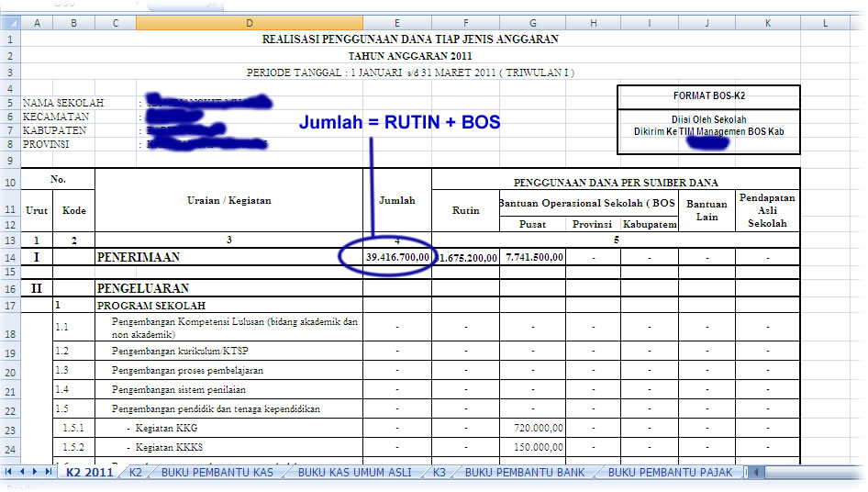Open the BUKU KAS UMUM ASLI sheet

click(x=355, y=472)
